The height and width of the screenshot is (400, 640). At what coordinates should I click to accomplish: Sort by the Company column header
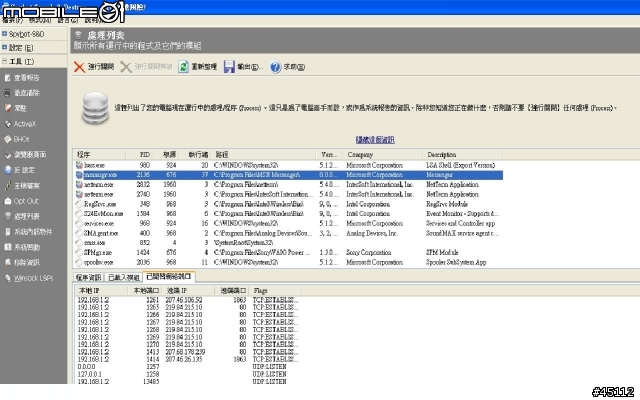[x=383, y=155]
